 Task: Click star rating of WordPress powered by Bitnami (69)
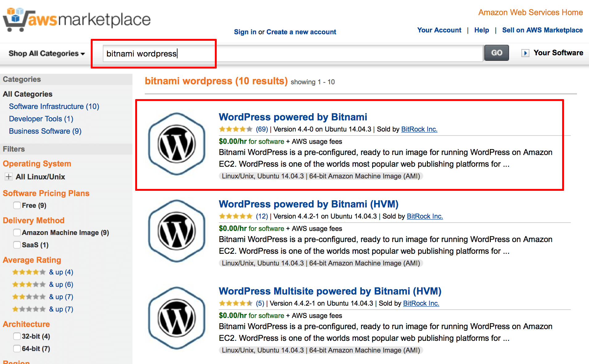pyautogui.click(x=236, y=129)
